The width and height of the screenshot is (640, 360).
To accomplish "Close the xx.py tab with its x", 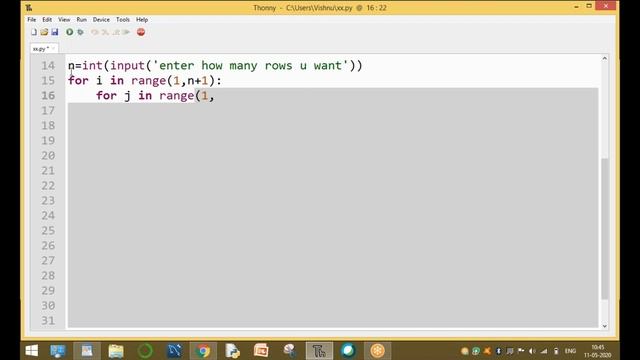I will pos(53,48).
